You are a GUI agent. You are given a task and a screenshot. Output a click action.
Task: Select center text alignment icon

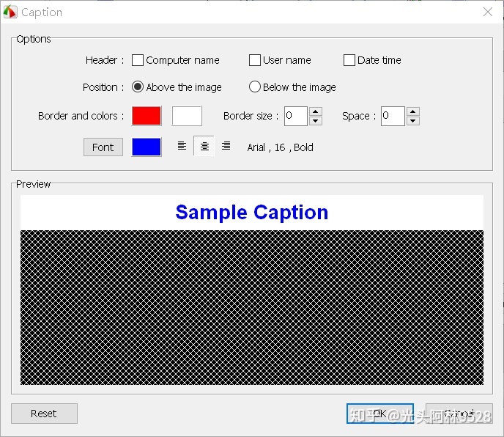coord(204,146)
